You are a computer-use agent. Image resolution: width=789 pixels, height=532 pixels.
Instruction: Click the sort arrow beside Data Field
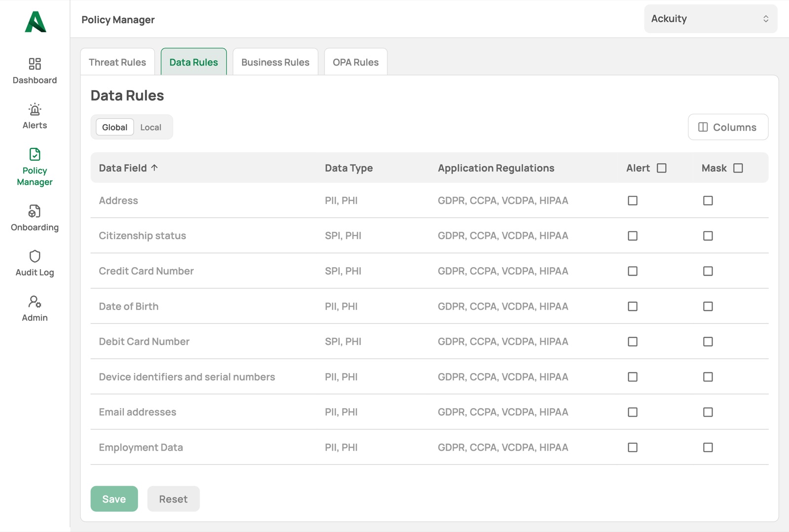tap(154, 168)
